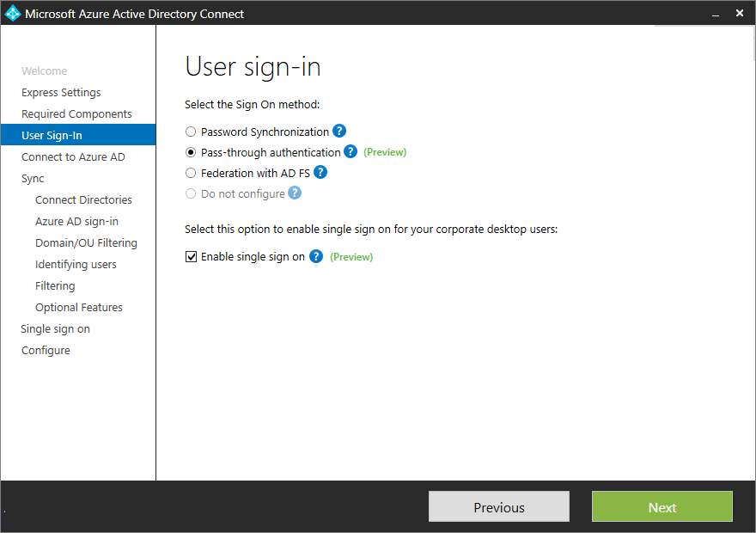Uncheck the Enable single sign on checkbox
The width and height of the screenshot is (756, 533).
[x=191, y=256]
